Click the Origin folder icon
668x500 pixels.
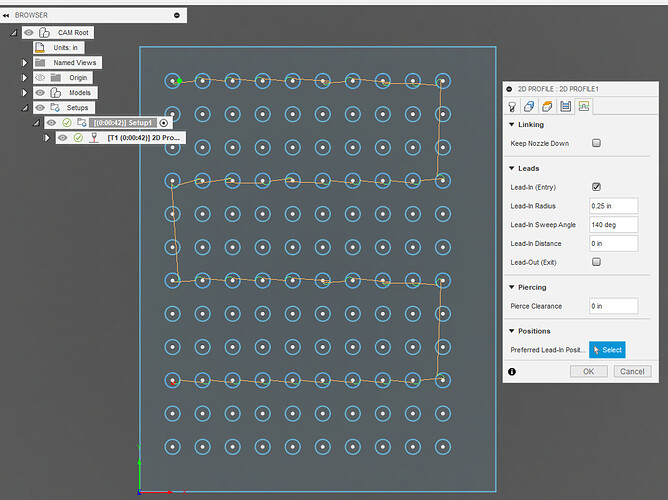tap(56, 78)
